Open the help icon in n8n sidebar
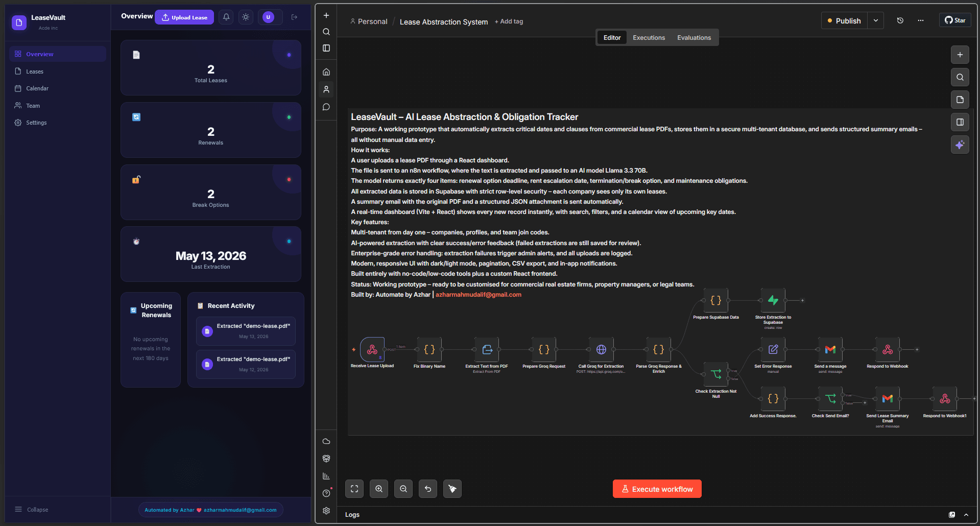The image size is (980, 526). (326, 493)
